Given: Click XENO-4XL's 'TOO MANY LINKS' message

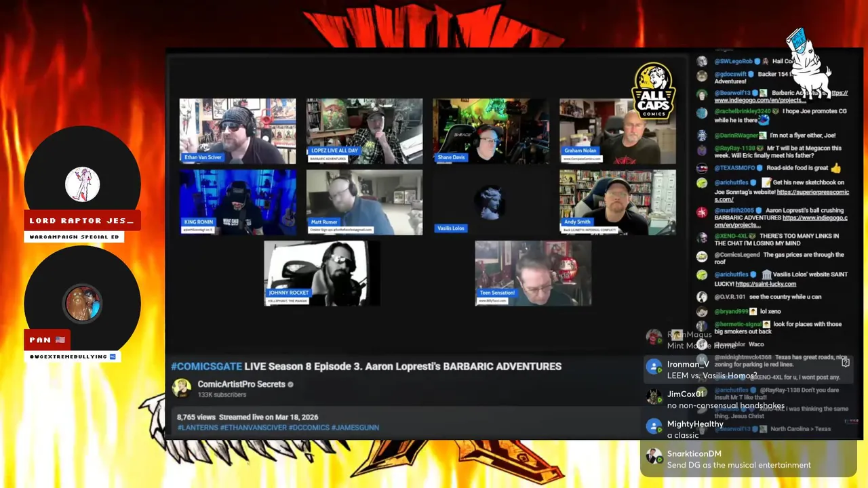Looking at the screenshot, I should click(x=776, y=239).
